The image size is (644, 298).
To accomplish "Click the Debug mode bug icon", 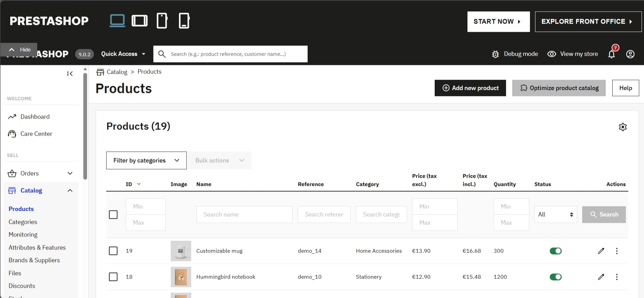I will 495,54.
